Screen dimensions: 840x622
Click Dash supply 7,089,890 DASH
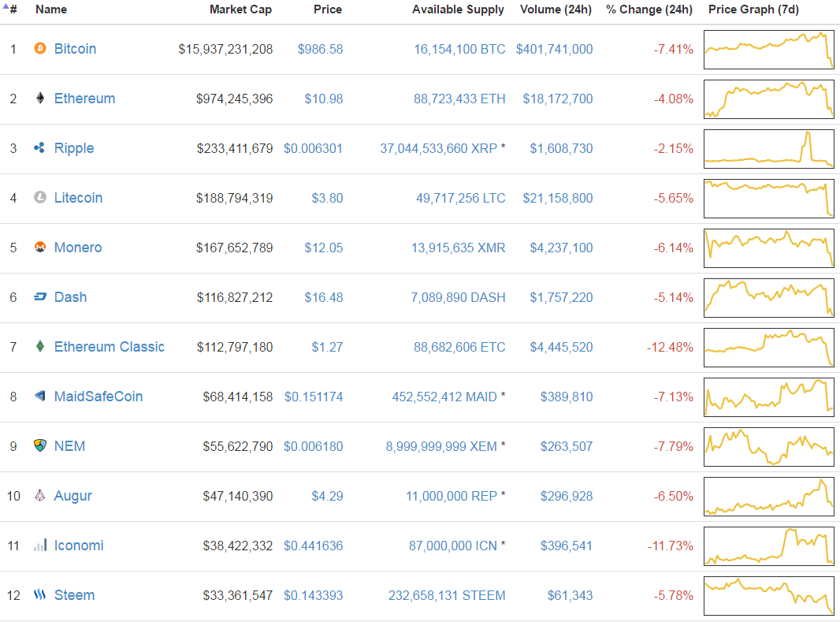[458, 297]
